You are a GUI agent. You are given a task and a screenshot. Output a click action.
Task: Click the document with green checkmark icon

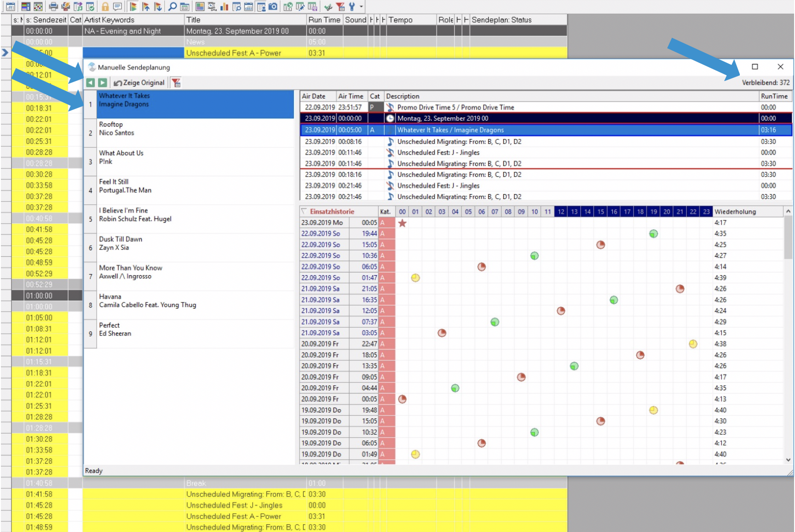click(90, 6)
